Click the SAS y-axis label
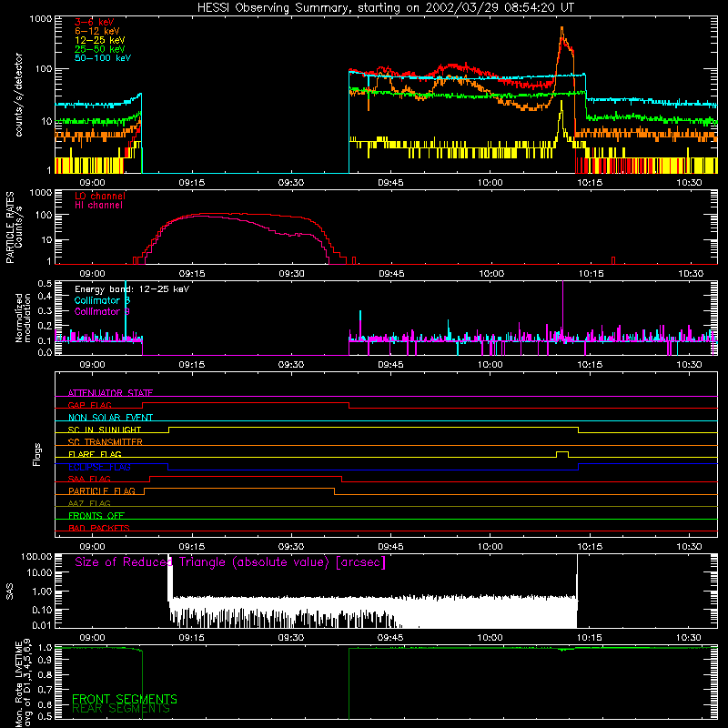The image size is (728, 728). tap(10, 591)
